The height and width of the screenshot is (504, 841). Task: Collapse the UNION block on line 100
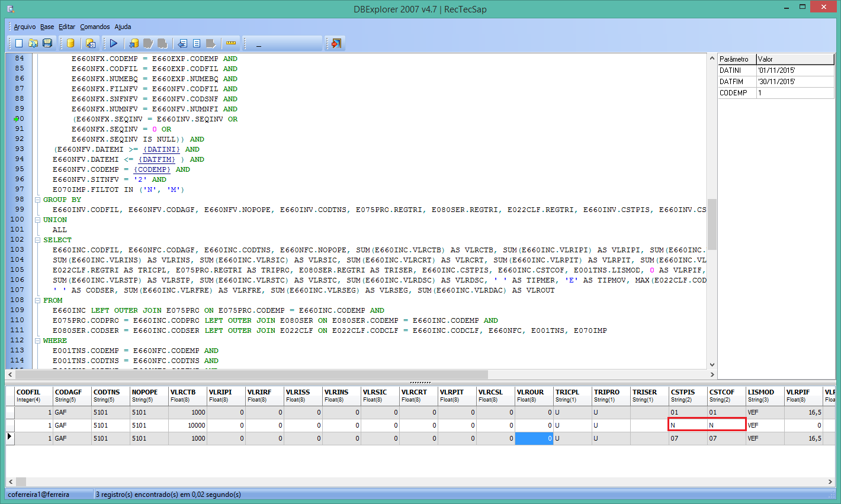38,220
